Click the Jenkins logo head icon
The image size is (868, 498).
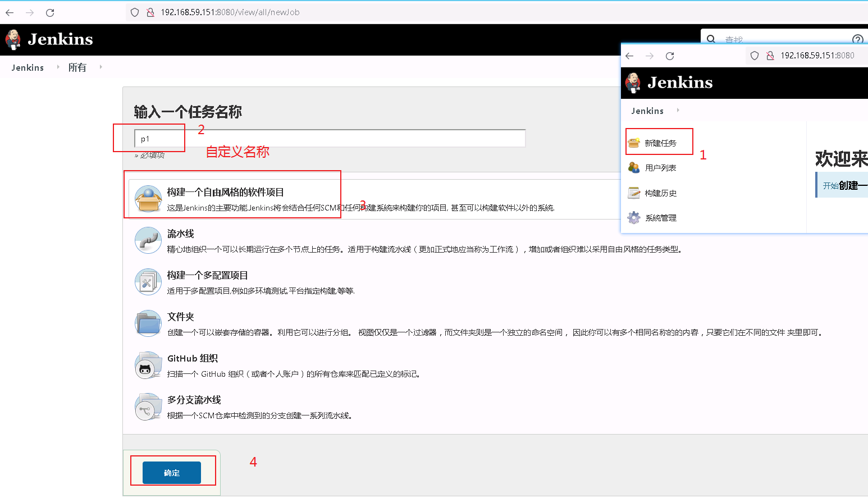coord(12,39)
